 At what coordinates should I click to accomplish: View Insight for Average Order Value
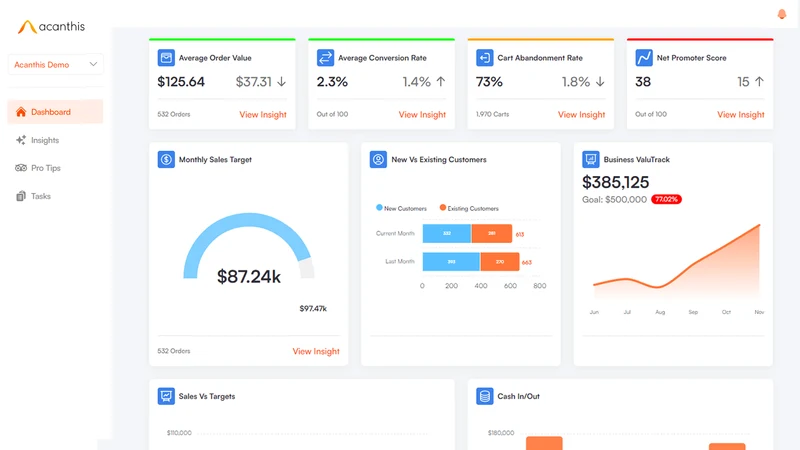tap(263, 114)
